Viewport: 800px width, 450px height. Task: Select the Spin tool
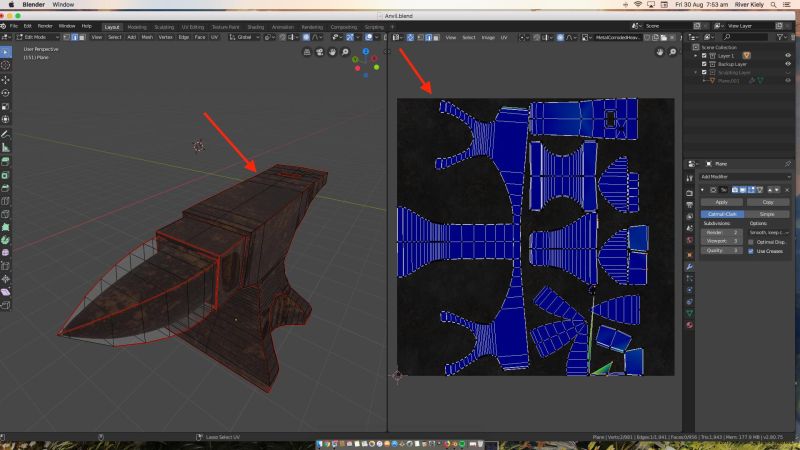(6, 240)
